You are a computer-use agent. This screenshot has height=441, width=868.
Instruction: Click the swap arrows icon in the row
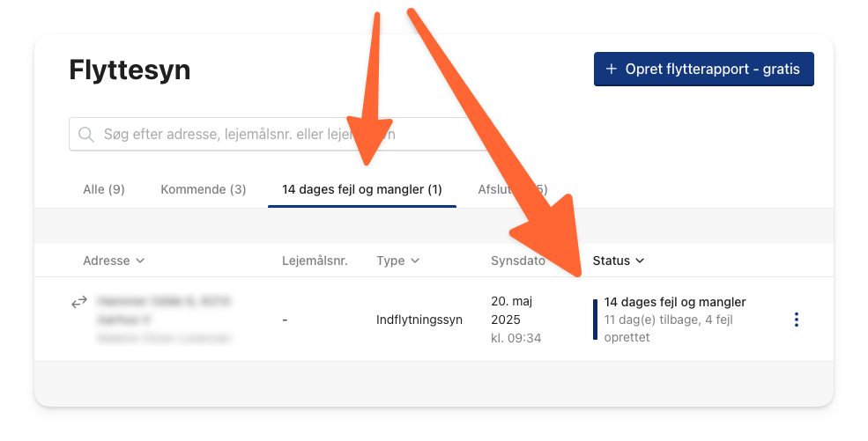tap(79, 302)
